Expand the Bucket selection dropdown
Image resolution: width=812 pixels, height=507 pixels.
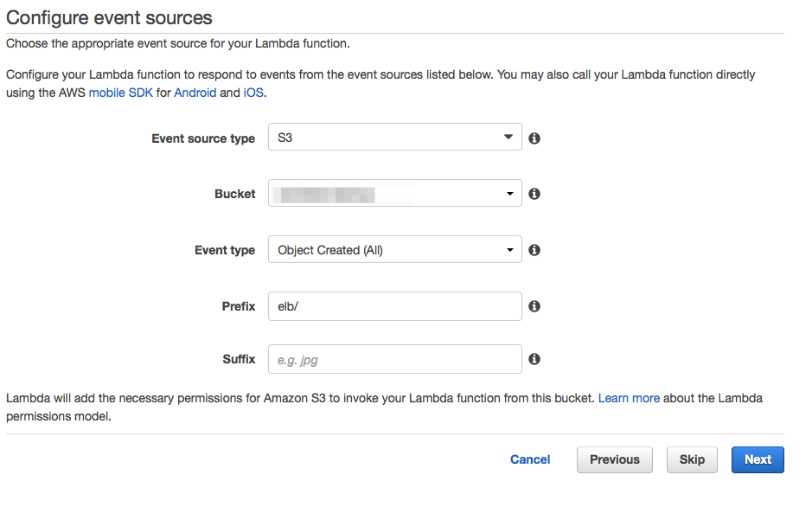click(394, 194)
